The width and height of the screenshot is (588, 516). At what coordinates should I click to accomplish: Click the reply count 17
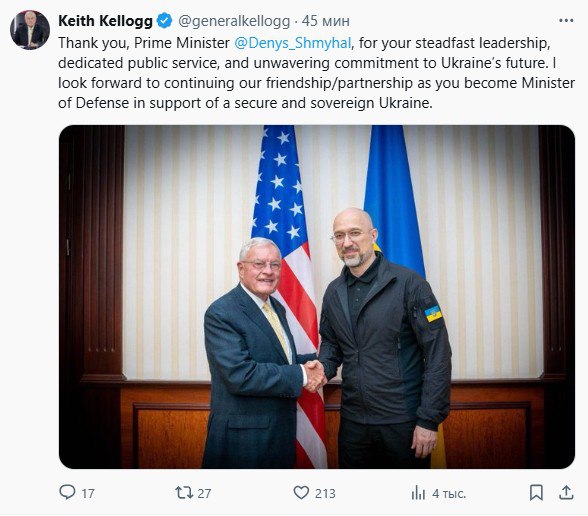click(x=88, y=494)
